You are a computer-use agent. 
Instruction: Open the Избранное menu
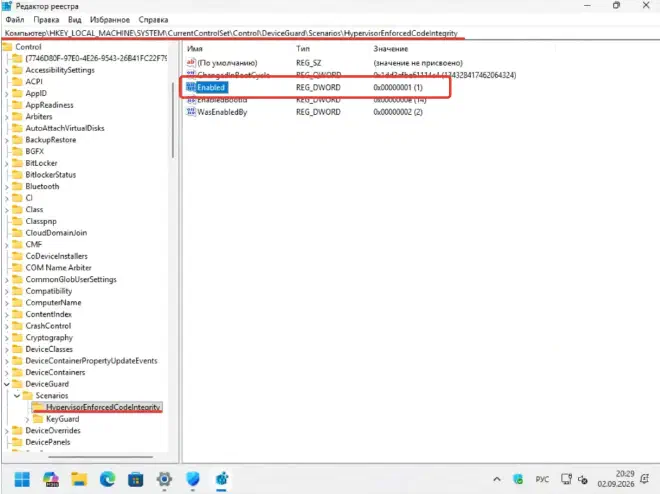coord(110,20)
